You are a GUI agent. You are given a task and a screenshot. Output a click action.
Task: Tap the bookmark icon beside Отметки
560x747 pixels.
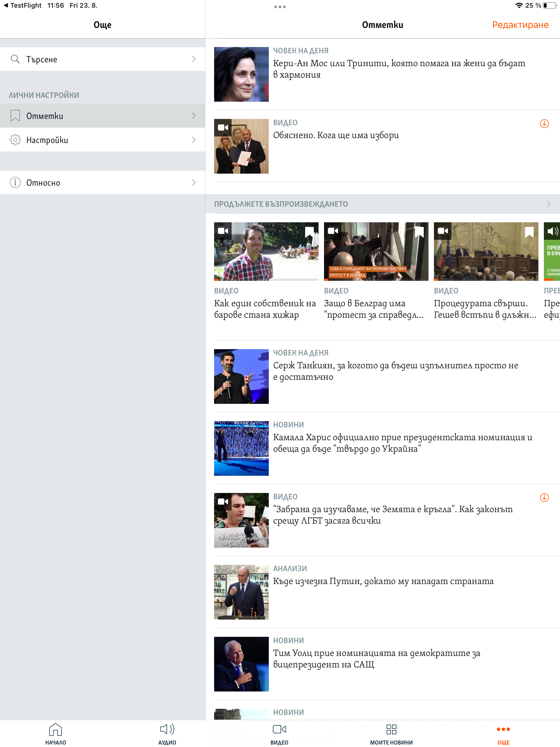click(15, 115)
